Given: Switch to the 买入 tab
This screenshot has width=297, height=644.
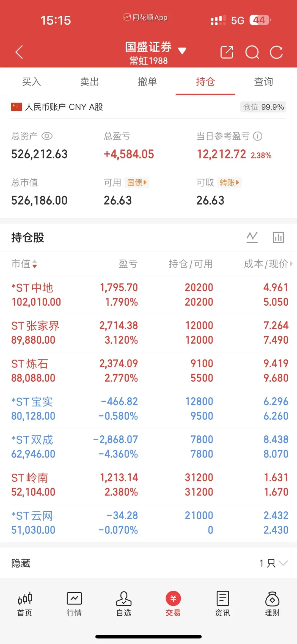Looking at the screenshot, I should click(x=31, y=81).
